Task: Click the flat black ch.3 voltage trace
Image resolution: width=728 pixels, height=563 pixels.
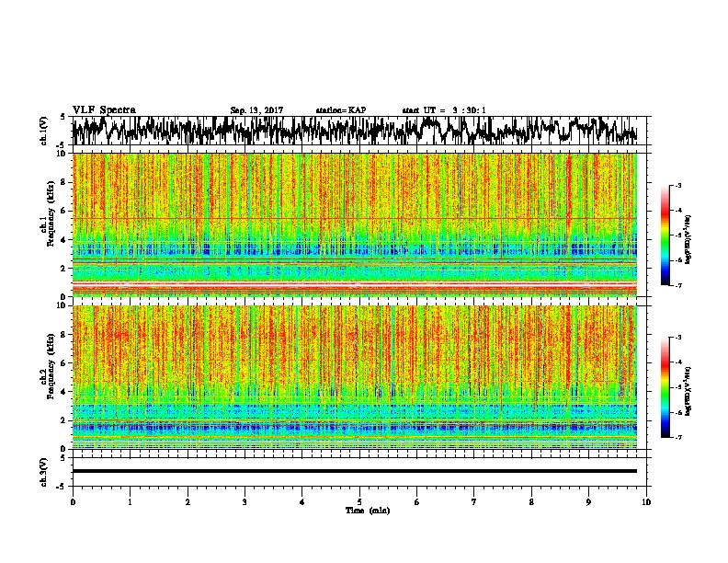Action: click(354, 471)
